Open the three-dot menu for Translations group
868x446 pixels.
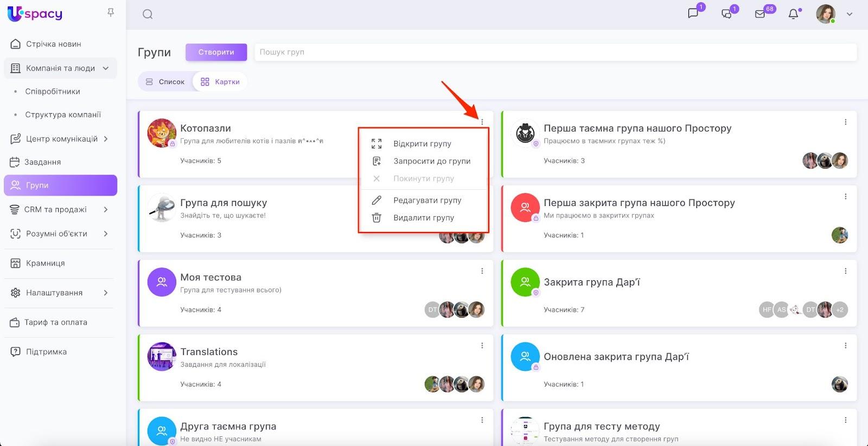tap(482, 346)
